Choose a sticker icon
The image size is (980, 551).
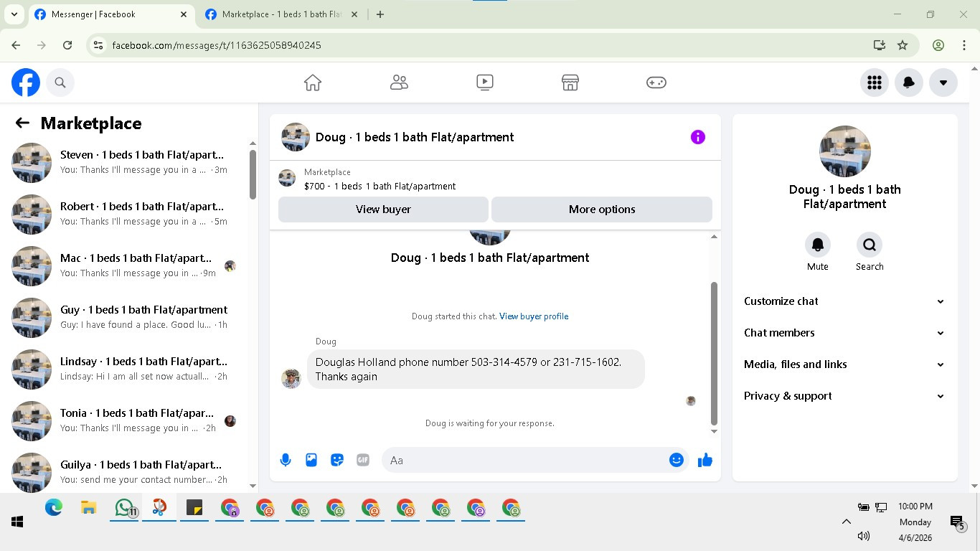(x=337, y=460)
